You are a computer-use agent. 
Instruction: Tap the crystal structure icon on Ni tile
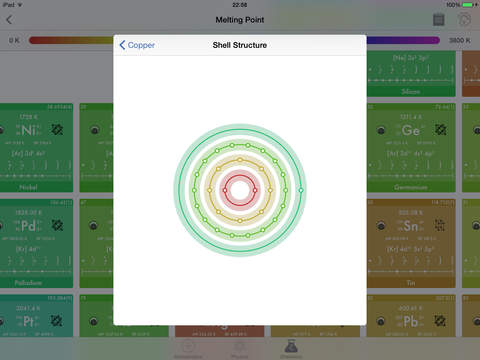coord(57,129)
